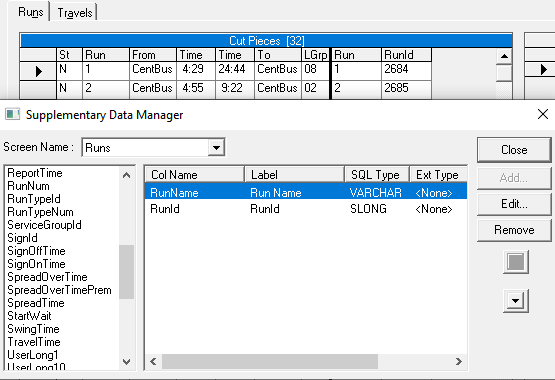
Task: Click the To column header in Cut Pieces
Action: tap(278, 55)
